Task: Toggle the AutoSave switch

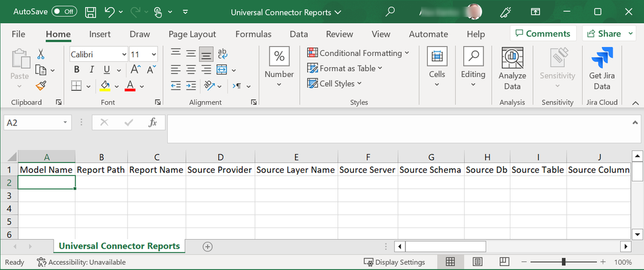Action: click(64, 12)
